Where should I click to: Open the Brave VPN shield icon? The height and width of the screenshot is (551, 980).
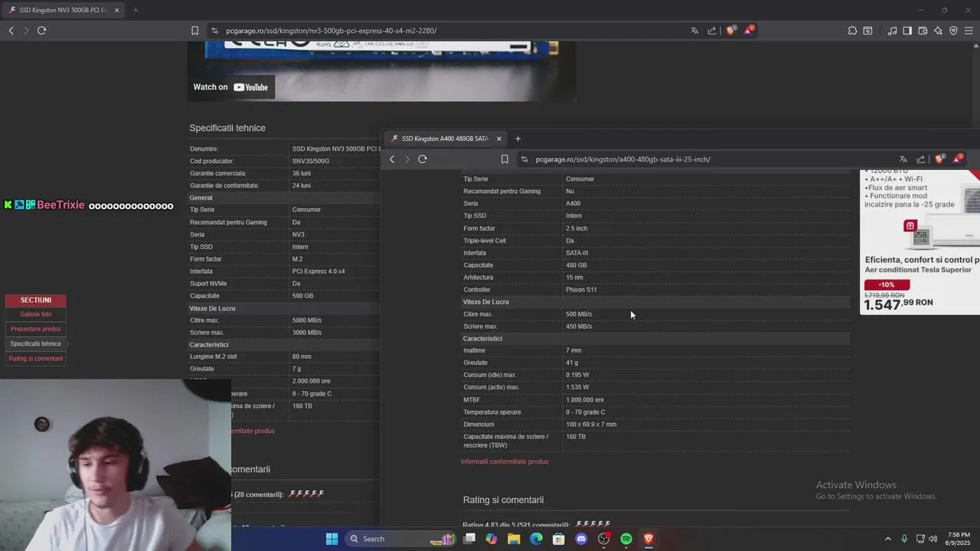[953, 31]
